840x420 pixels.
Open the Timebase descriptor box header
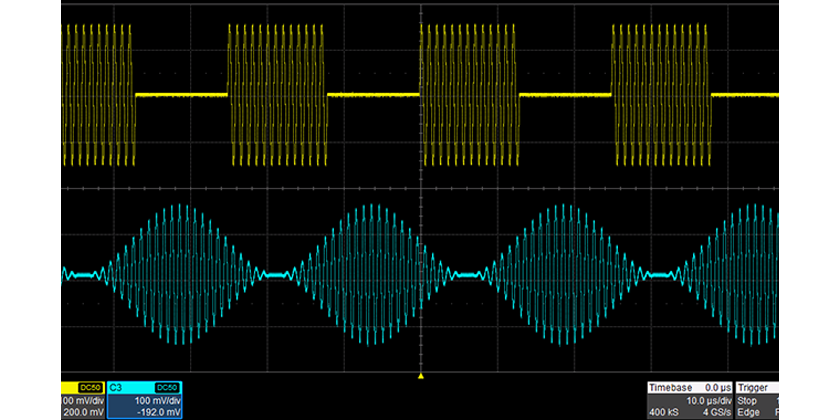click(x=673, y=386)
